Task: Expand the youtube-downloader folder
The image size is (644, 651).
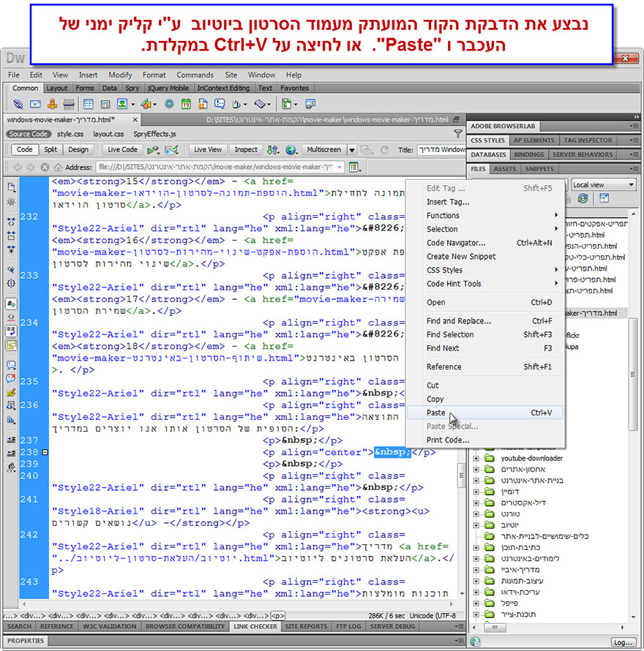Action: 476,459
